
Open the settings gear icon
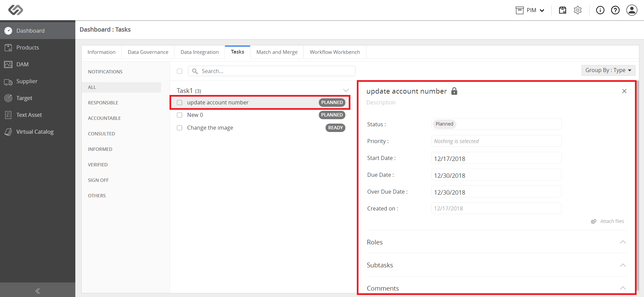click(578, 10)
